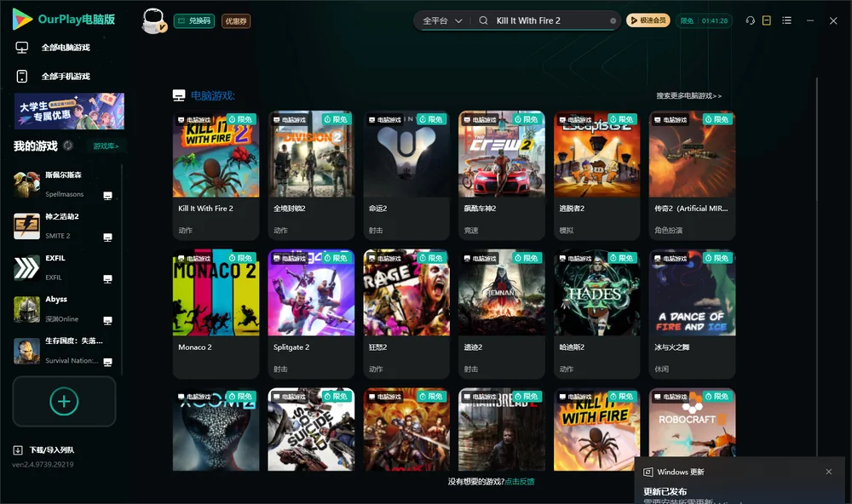Open the Kill It With Fire 2 game card
Screen dimensions: 852x504
tap(216, 175)
